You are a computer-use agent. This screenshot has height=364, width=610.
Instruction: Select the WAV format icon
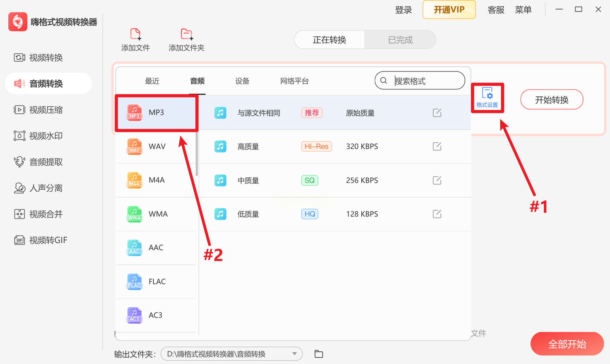(x=134, y=146)
